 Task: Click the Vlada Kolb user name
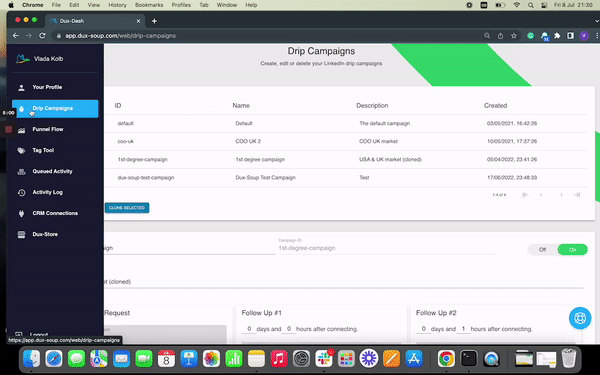[49, 59]
